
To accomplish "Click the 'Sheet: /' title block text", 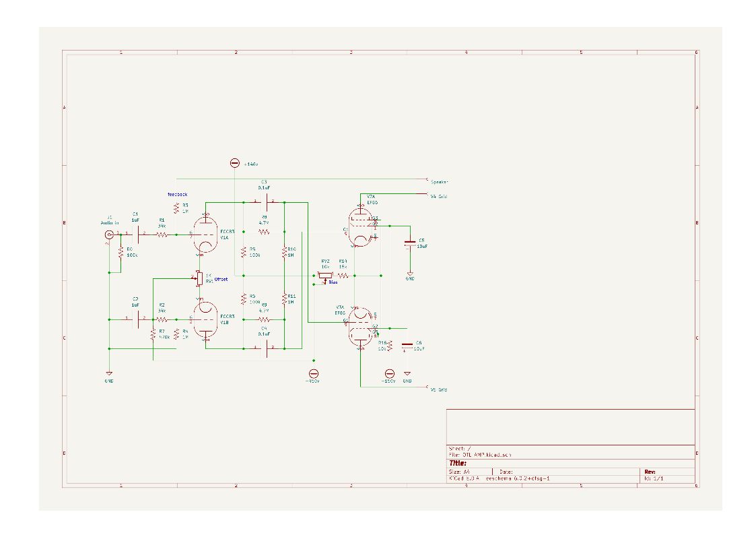I will pos(460,449).
